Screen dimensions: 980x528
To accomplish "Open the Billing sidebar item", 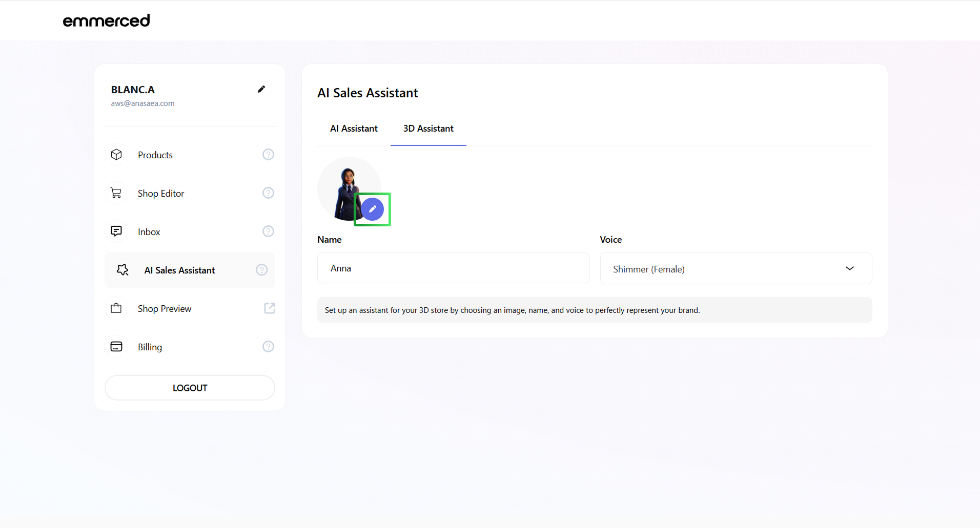I will click(150, 347).
